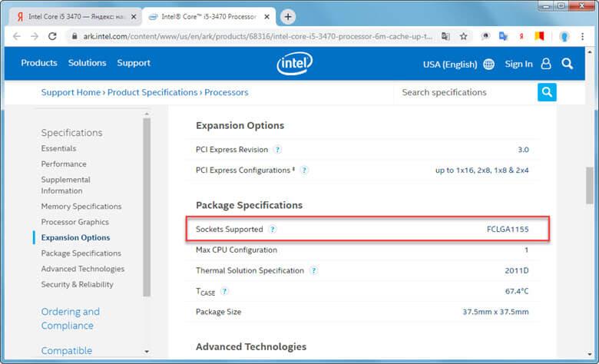Jump to Memory Specifications section
The image size is (599, 364).
(x=81, y=207)
